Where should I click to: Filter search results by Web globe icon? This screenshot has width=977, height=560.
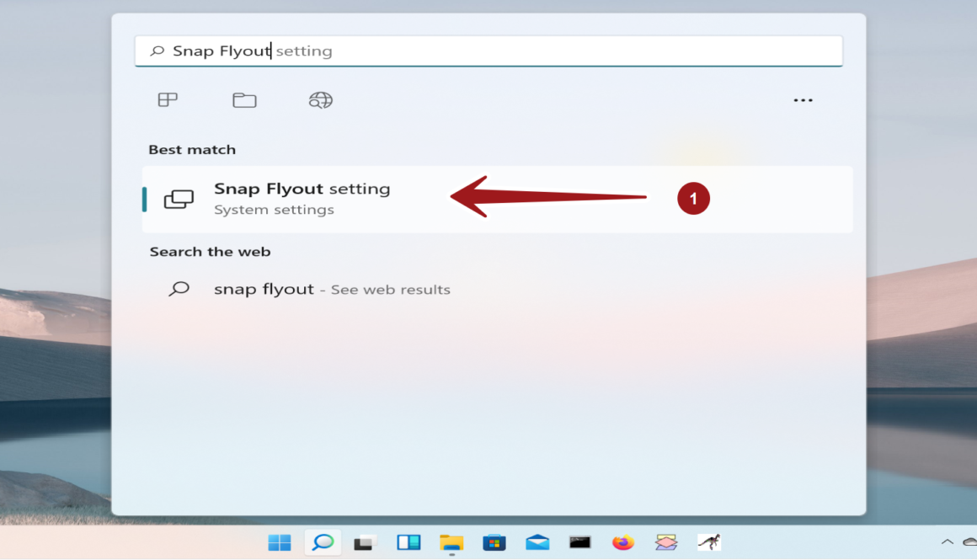click(320, 100)
